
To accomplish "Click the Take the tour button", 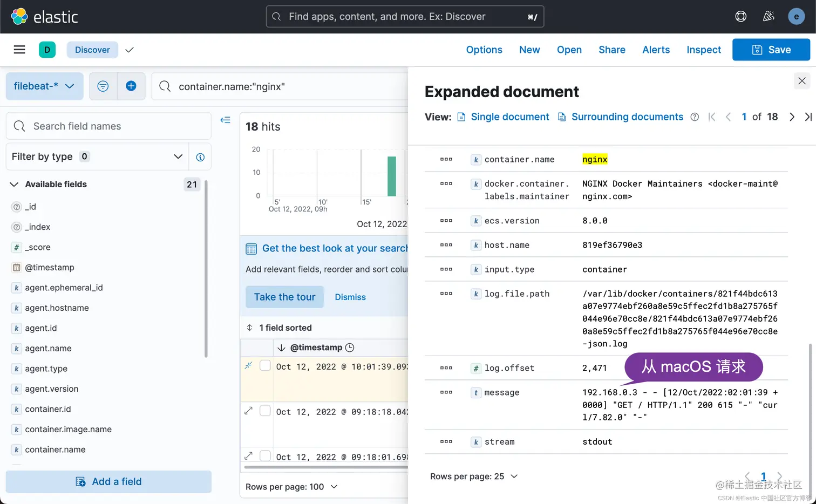I will (284, 297).
